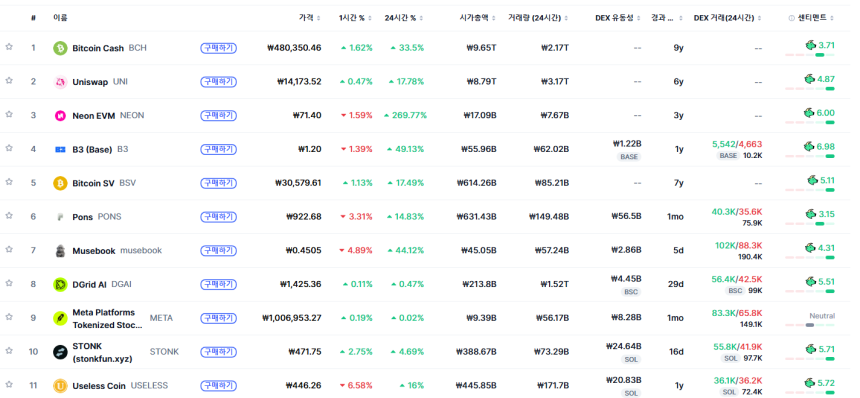
Task: Click BSC chain tag under ₩4.45B liquidity
Action: [x=631, y=292]
